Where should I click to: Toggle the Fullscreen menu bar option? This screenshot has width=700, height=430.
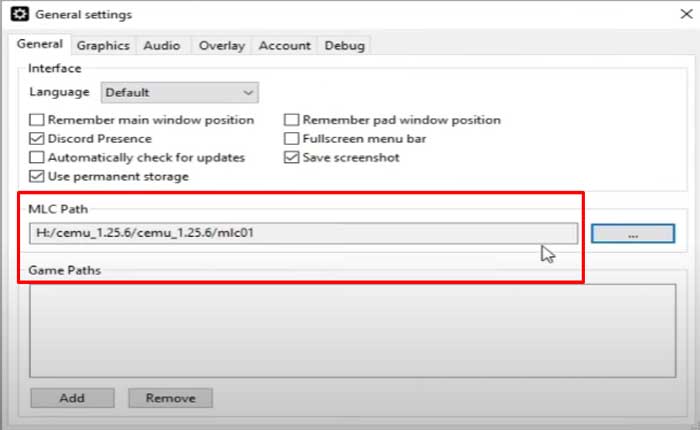[x=293, y=139]
